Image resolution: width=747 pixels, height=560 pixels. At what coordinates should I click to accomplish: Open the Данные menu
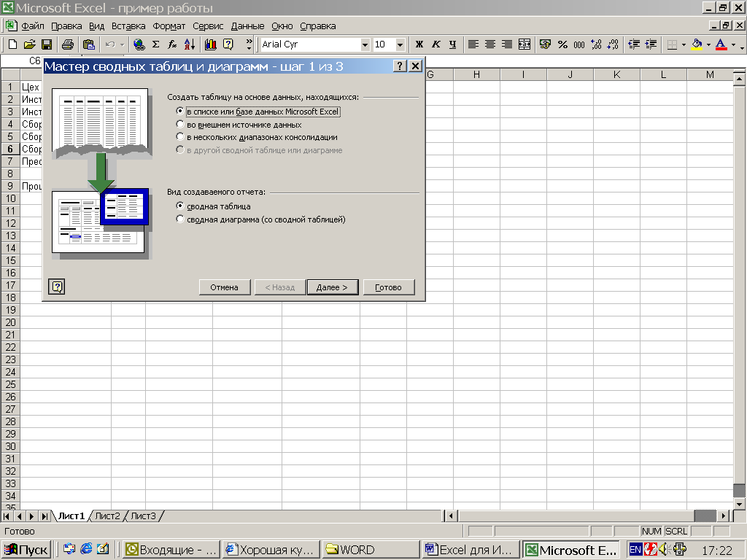(x=247, y=26)
